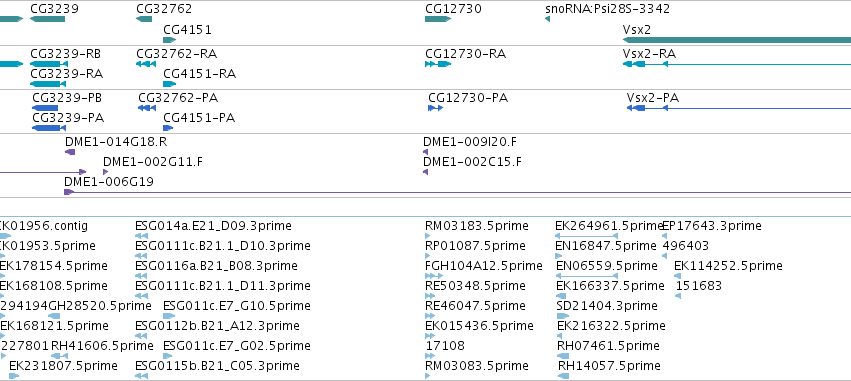Viewport: 851px width, 381px height.
Task: Select the Vsx2-RA transcript glyph
Action: 736,64
